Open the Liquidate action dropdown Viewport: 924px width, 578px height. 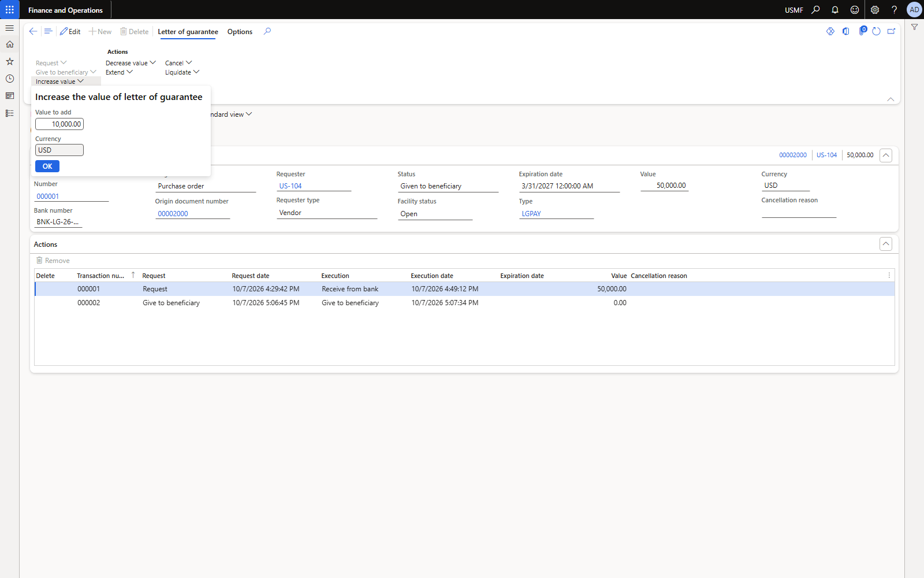pyautogui.click(x=182, y=72)
